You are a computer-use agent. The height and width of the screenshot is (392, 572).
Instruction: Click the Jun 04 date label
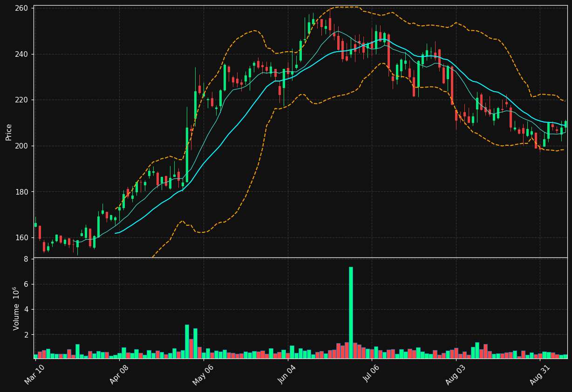click(x=287, y=374)
